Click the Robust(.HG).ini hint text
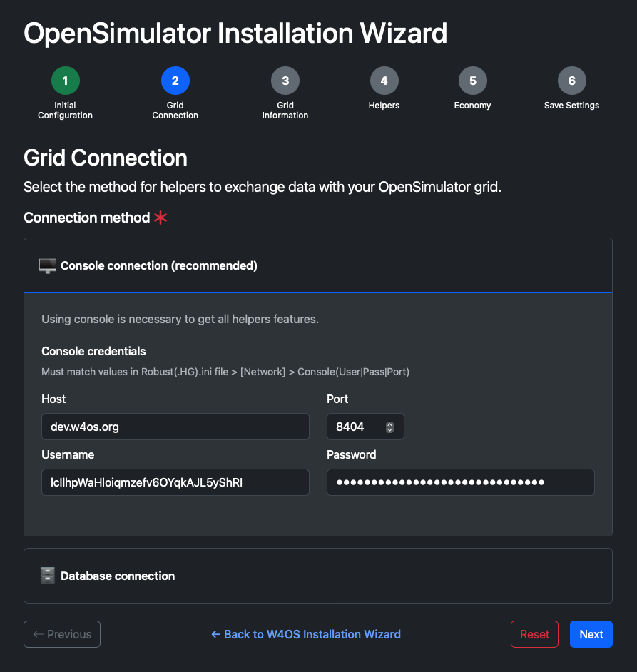Viewport: 637px width, 672px height. click(x=225, y=372)
